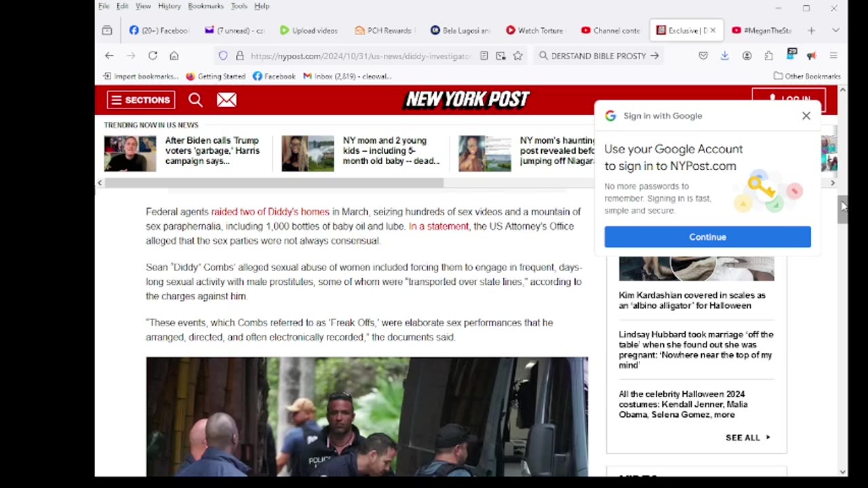
Task: Switch to the Upload videos tab
Action: click(x=309, y=30)
